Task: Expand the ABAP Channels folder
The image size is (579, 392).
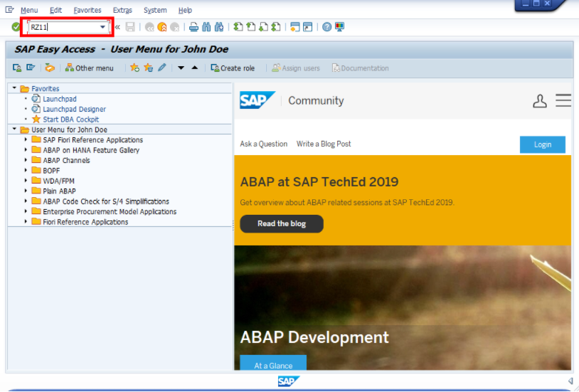Action: click(x=26, y=160)
